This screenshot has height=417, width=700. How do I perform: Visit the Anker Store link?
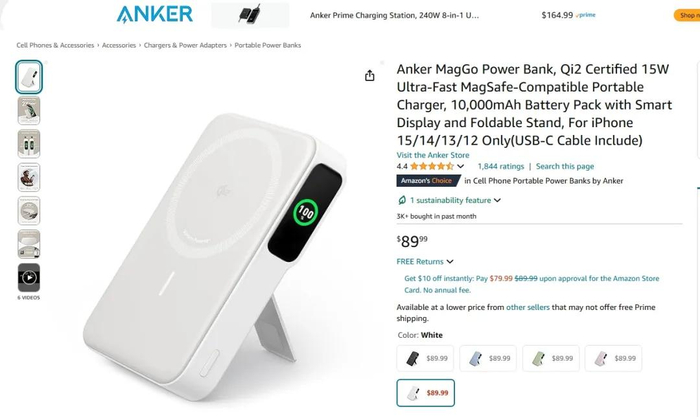(433, 155)
